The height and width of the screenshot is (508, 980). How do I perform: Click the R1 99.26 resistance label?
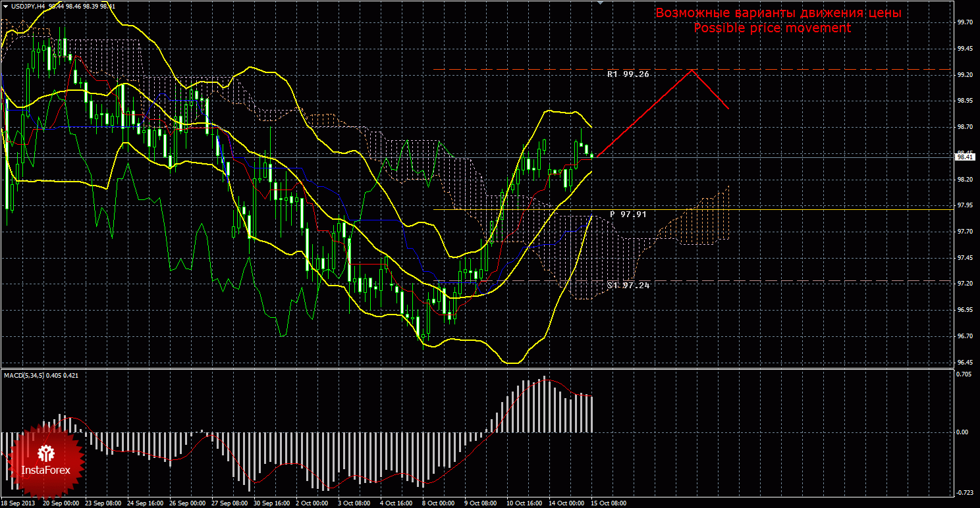tap(628, 74)
